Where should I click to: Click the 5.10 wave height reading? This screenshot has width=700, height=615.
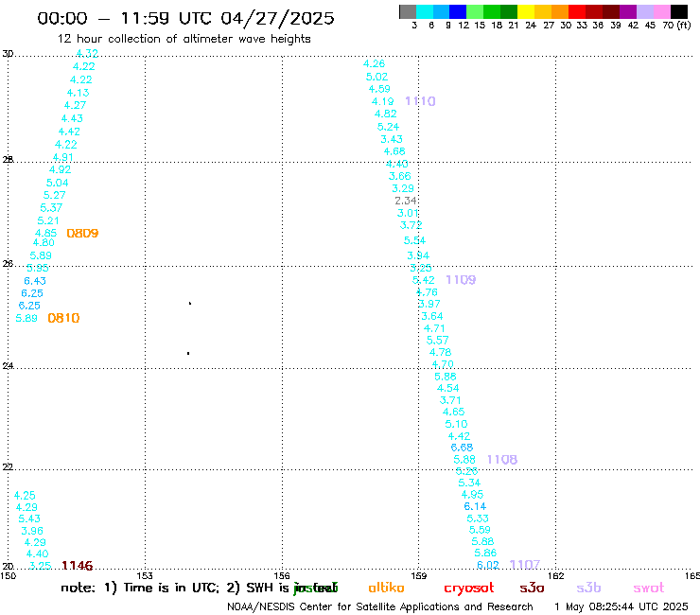pos(456,424)
